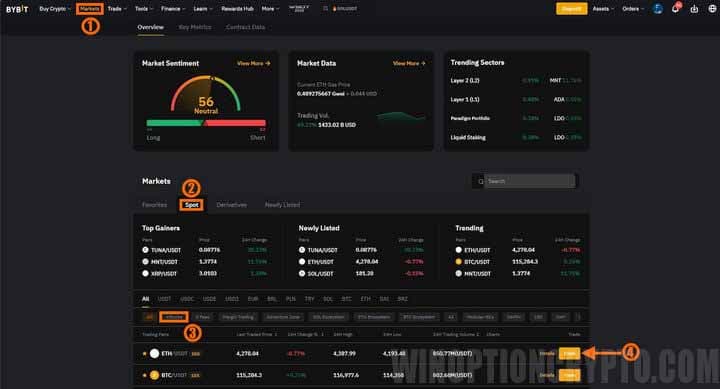Select the Spot markets tab
720x389 pixels.
point(191,205)
